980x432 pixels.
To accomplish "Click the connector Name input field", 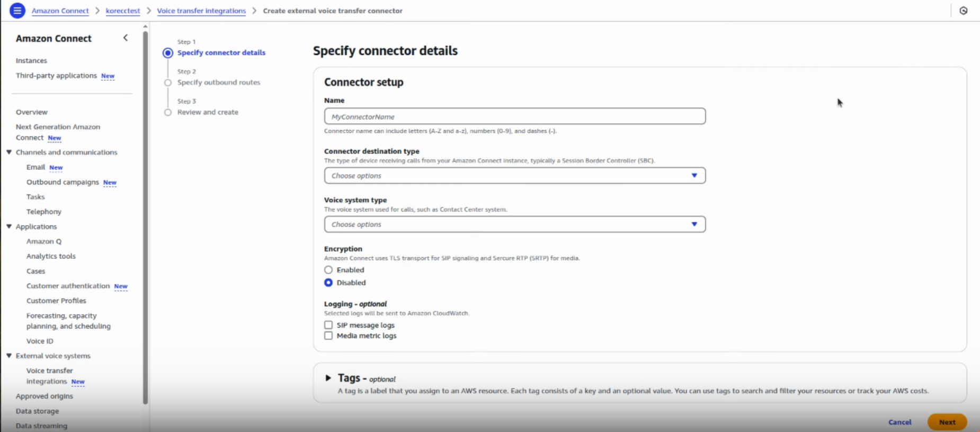I will pyautogui.click(x=515, y=116).
